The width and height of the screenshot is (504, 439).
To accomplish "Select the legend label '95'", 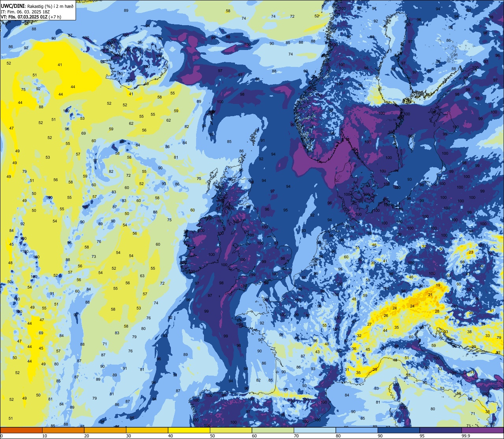I will point(422,436).
